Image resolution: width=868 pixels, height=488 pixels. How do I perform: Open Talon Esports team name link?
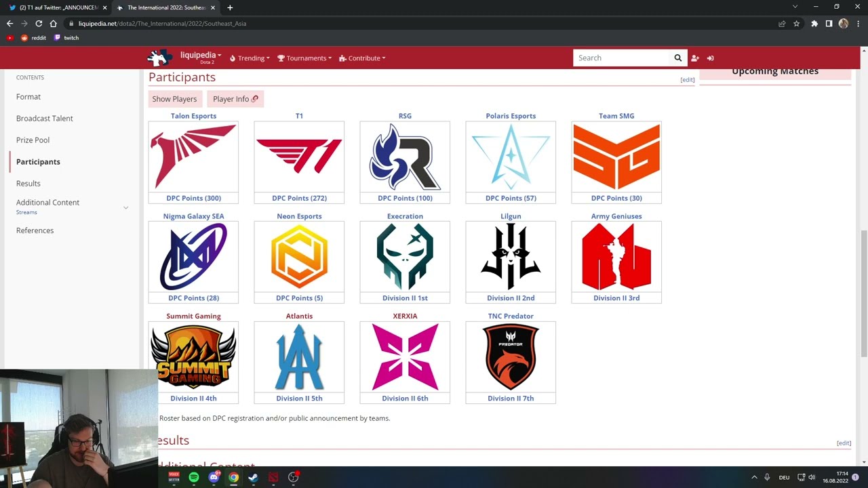coord(193,116)
